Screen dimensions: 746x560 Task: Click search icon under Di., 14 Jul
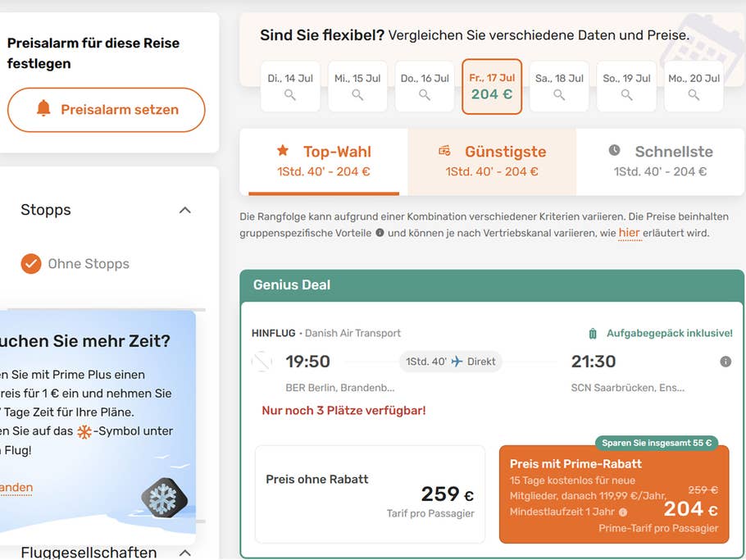(290, 95)
